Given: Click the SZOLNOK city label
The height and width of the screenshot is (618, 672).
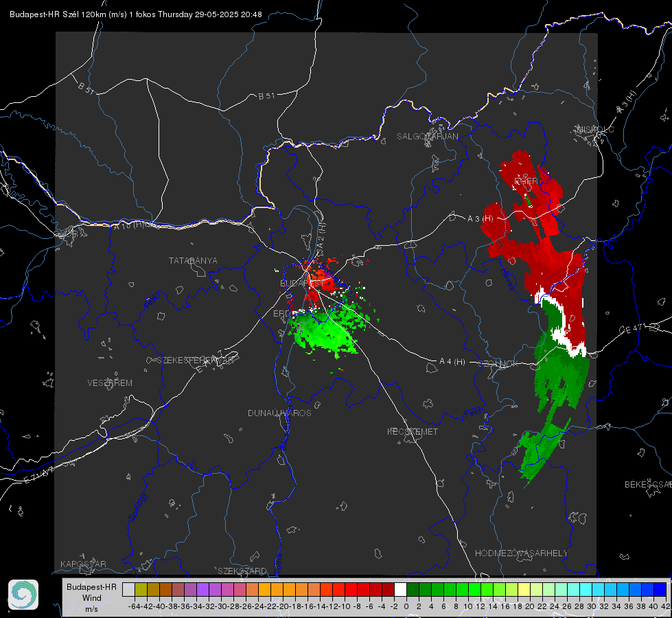Looking at the screenshot, I should [498, 364].
